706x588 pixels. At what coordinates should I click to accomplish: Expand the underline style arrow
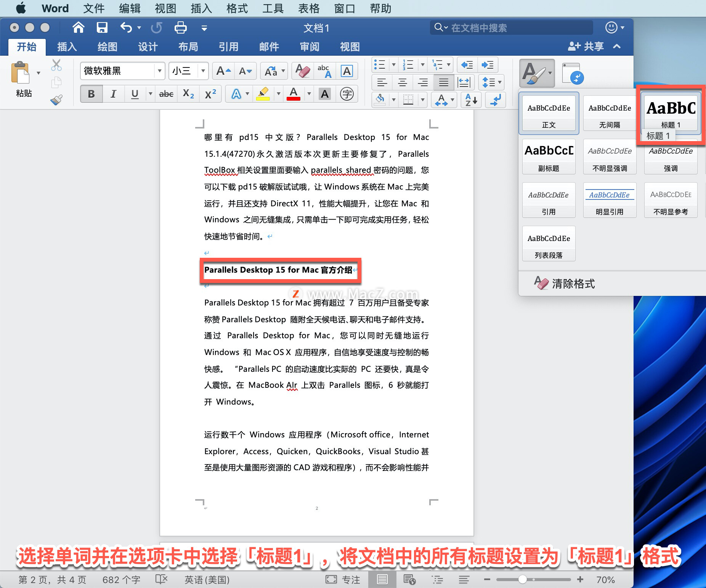150,94
